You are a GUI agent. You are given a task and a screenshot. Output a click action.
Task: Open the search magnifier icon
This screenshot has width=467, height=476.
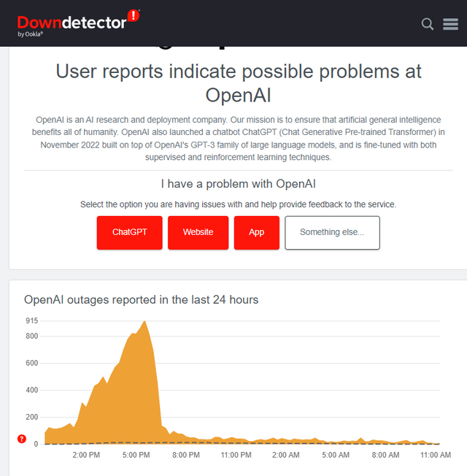tap(428, 24)
